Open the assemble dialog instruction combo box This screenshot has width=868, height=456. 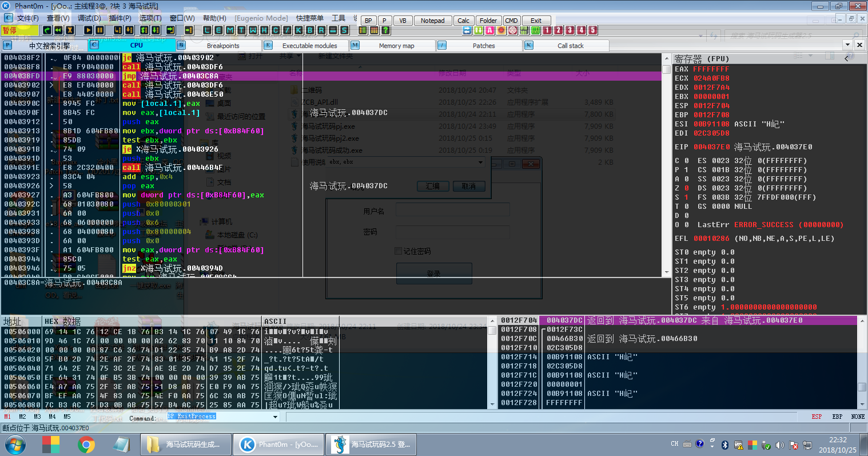tap(405, 162)
